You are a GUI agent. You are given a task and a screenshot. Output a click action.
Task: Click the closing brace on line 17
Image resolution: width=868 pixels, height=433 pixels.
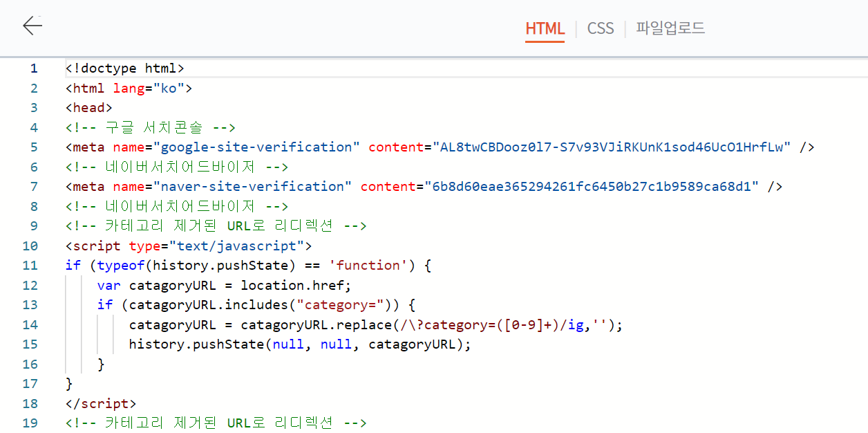coord(69,384)
